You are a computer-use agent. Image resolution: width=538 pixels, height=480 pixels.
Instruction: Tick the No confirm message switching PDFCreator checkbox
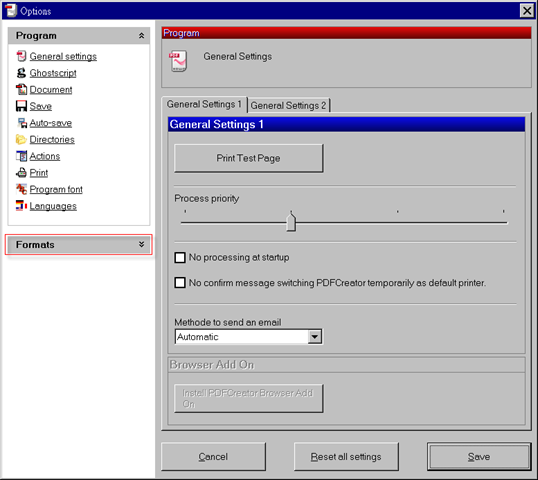click(180, 283)
